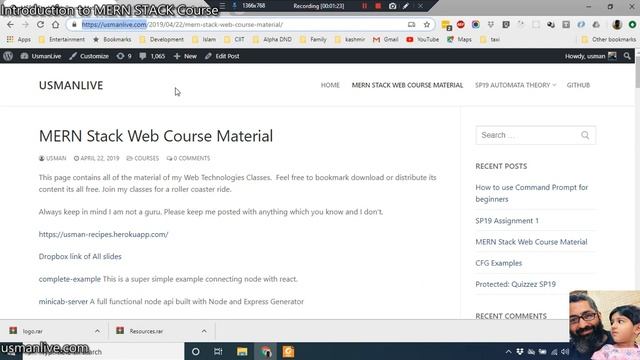Open the recorder pencil annotation tool
Screen dimensions: 640x360
(406, 6)
